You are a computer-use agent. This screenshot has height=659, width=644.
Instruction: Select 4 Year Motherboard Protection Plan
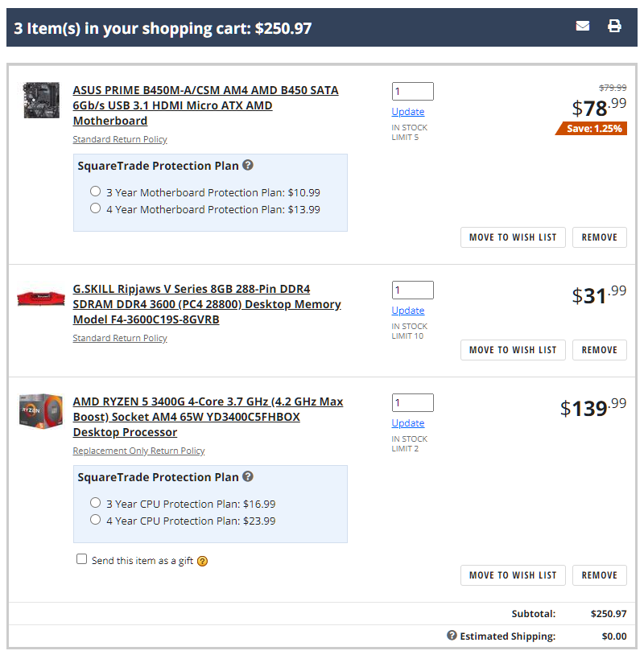coord(96,208)
